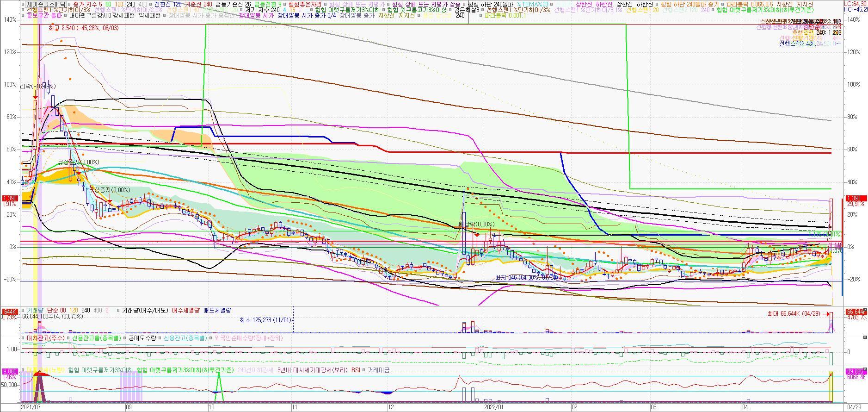Close the 대차잔고 indicator panel
This screenshot has width=868, height=412.
click(865, 337)
